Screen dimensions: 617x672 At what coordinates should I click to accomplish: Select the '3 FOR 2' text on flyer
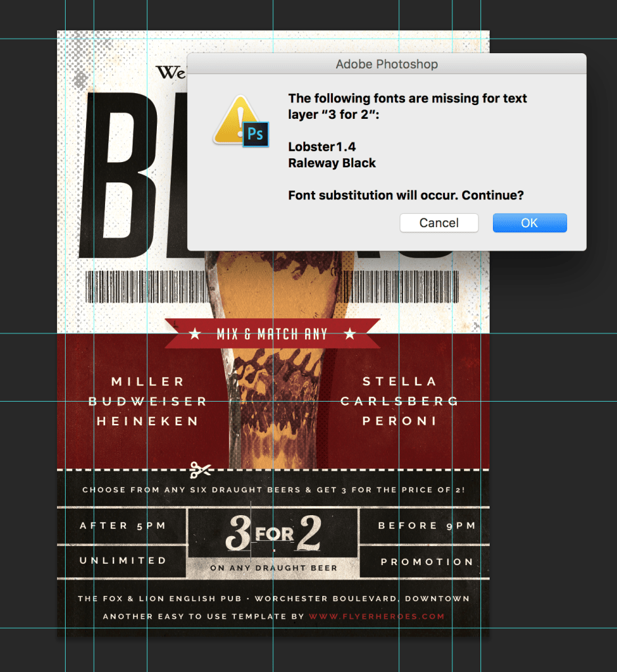(x=273, y=533)
